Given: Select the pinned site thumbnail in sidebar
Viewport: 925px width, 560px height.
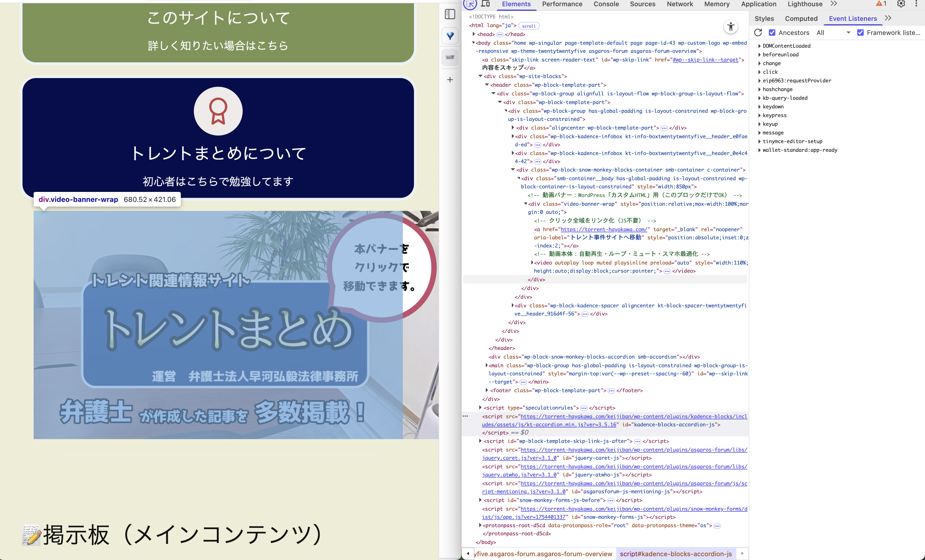Looking at the screenshot, I should point(450,57).
